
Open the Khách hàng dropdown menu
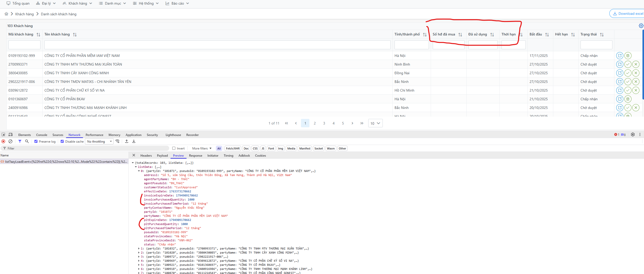point(77,3)
